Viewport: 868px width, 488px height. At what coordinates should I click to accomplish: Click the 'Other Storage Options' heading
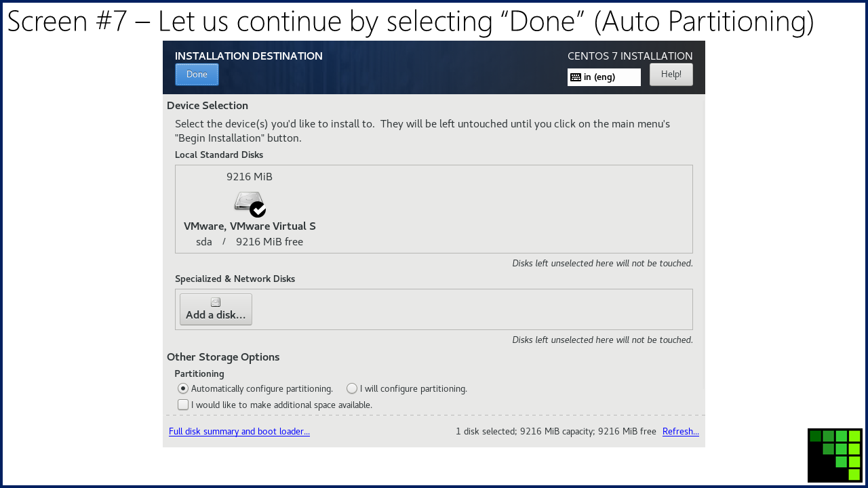tap(223, 357)
